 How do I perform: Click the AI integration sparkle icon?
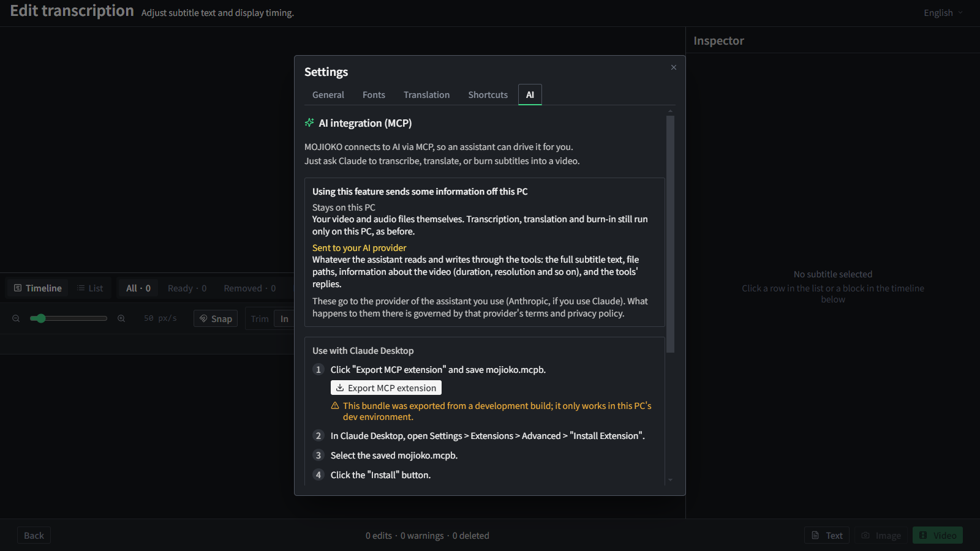click(309, 123)
